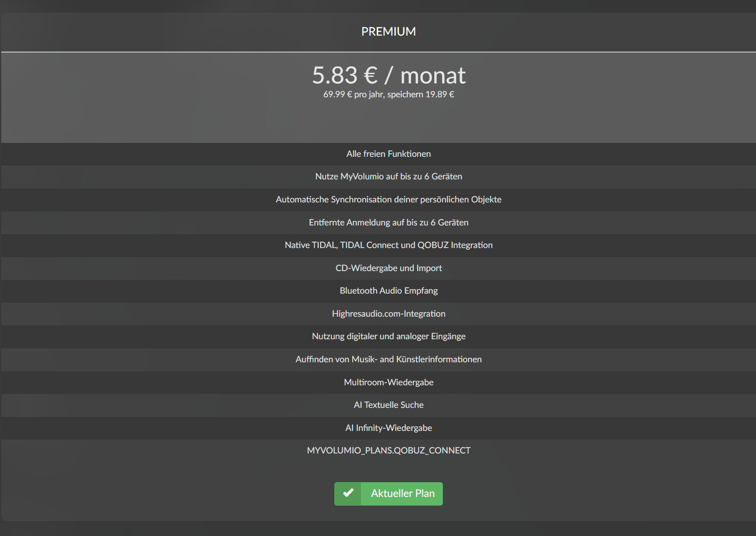
Task: Click the 5.83 € / monat price
Action: 389,75
